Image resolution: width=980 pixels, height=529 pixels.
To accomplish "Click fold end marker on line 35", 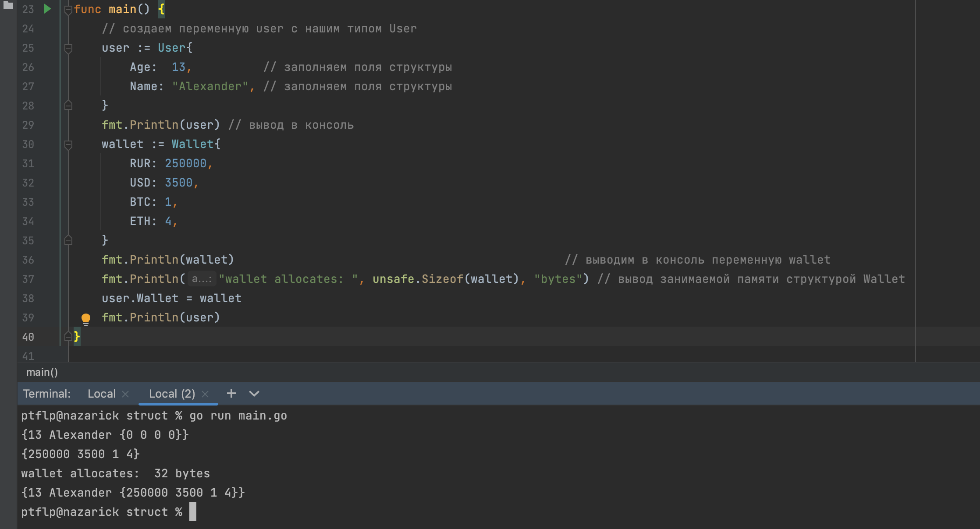I will [x=68, y=240].
